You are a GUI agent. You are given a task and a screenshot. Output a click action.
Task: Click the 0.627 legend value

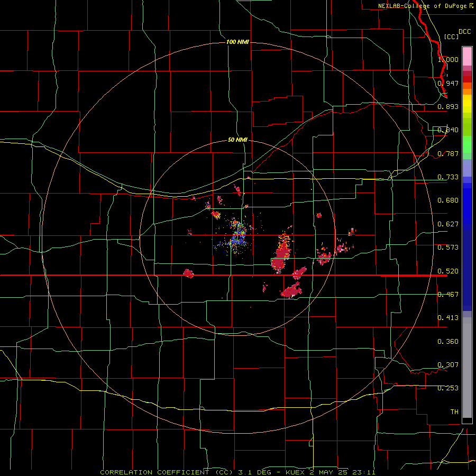point(448,224)
